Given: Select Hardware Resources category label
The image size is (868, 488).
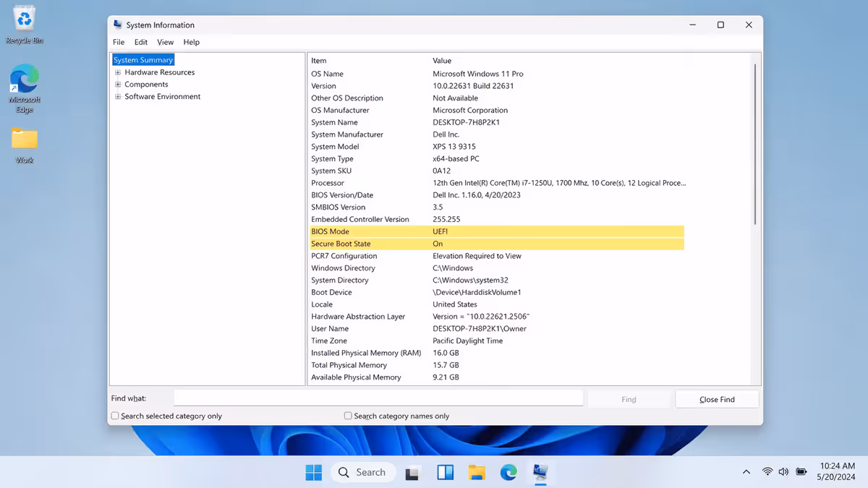Looking at the screenshot, I should tap(160, 72).
